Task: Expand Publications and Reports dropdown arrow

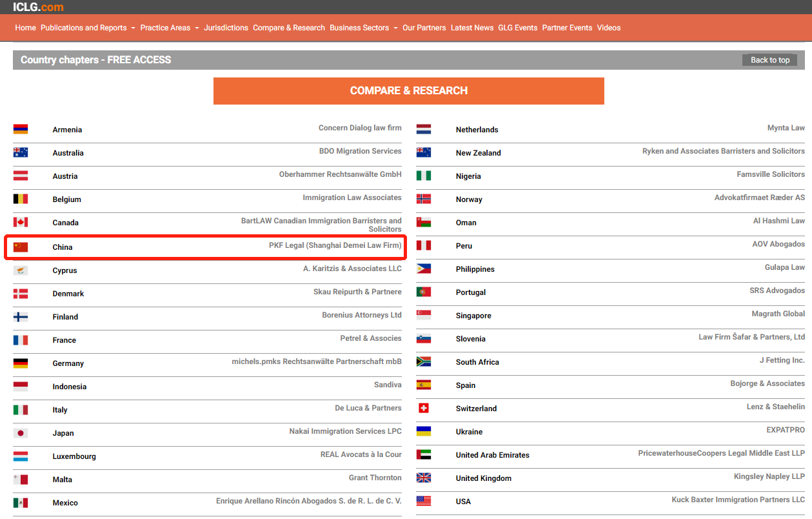Action: tap(133, 28)
